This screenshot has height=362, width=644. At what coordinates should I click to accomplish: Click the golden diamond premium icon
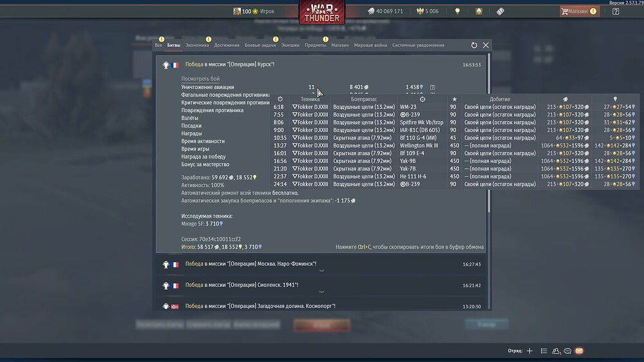point(479,12)
